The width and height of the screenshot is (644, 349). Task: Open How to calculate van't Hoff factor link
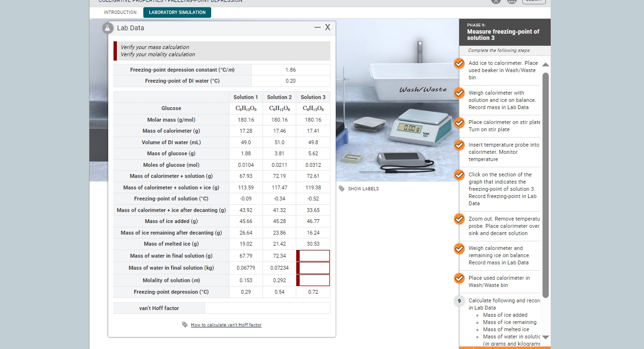click(226, 324)
